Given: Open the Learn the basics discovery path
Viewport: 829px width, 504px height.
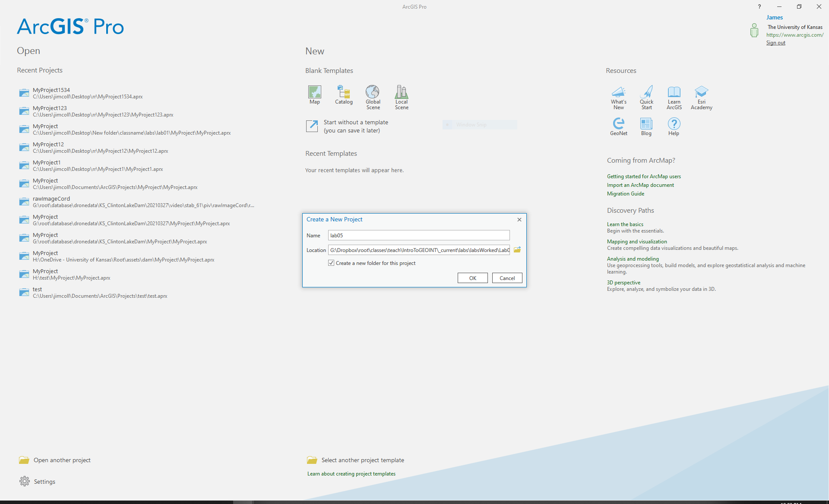Looking at the screenshot, I should coord(625,224).
